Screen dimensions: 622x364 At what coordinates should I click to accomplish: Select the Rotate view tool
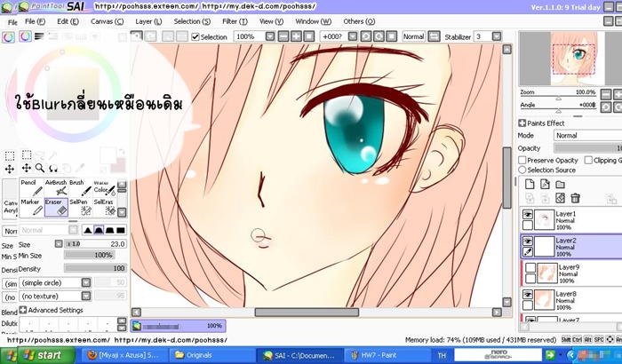(x=53, y=168)
